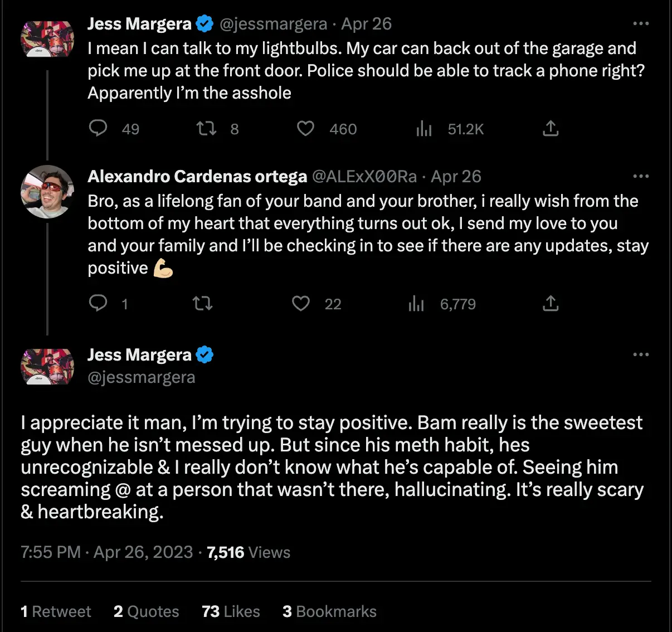
Task: Click the Apr 26, 2023 timestamp
Action: [x=143, y=552]
